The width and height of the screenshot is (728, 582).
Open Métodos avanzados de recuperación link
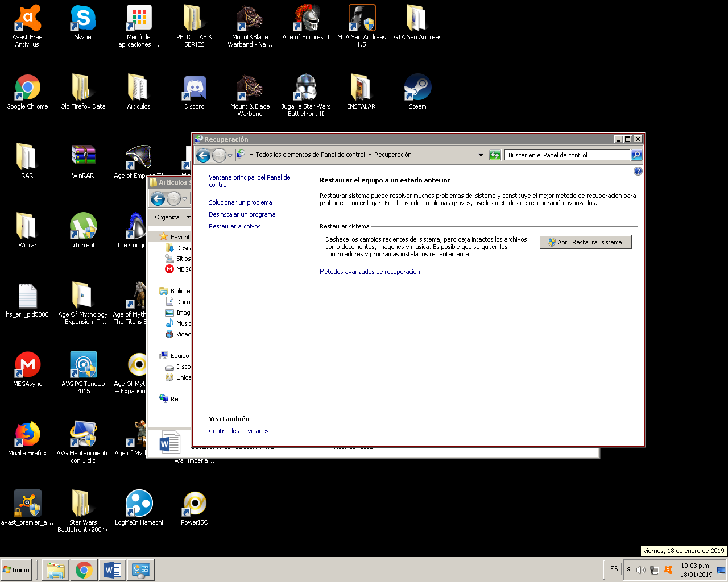[370, 272]
